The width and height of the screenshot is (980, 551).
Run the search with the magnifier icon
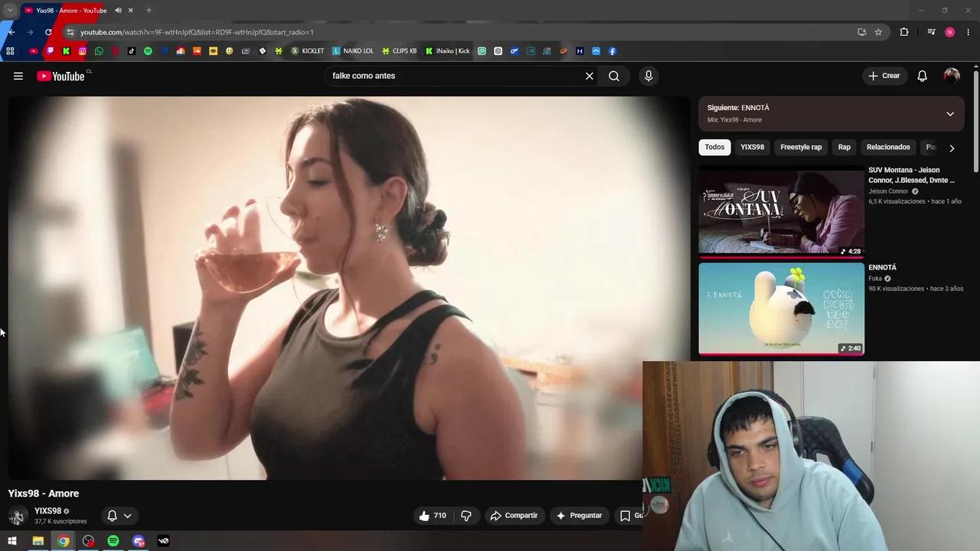(614, 76)
